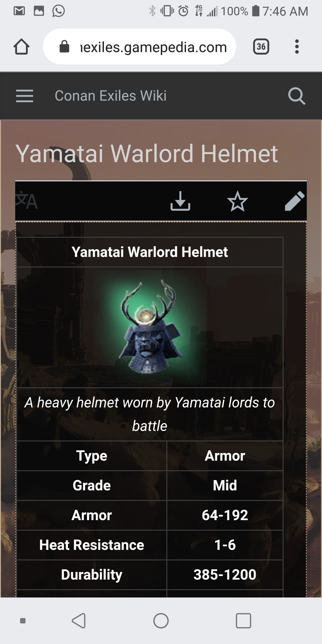The height and width of the screenshot is (644, 322).
Task: Open Chrome's three-dot overflow menu
Action: pyautogui.click(x=297, y=47)
